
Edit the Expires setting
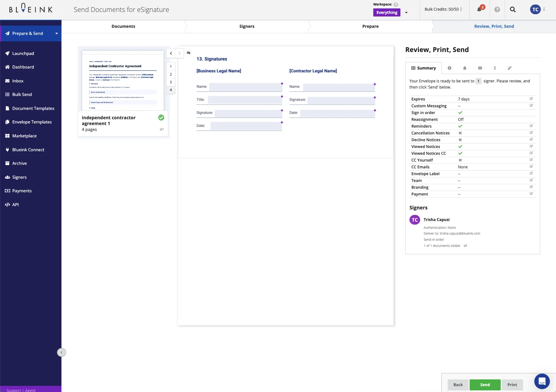[x=531, y=99]
